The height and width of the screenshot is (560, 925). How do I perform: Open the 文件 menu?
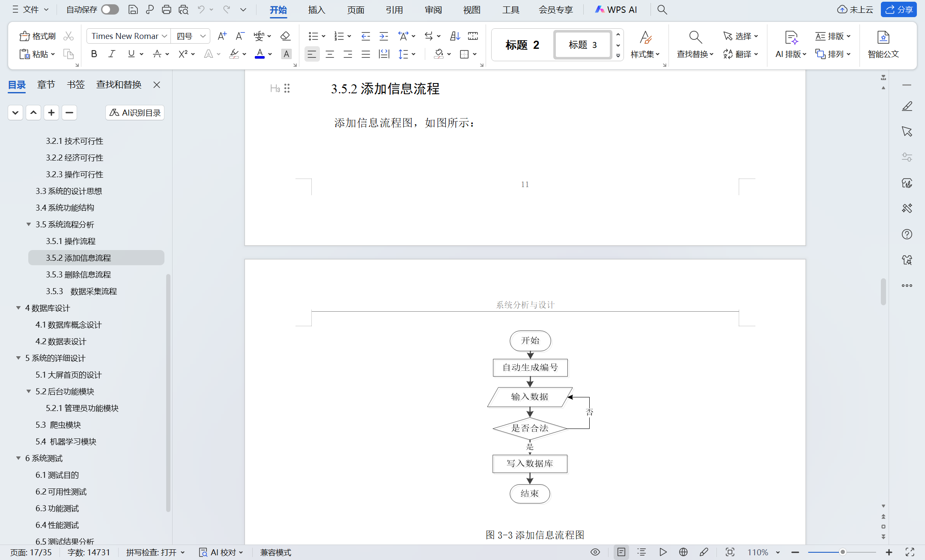pos(30,9)
